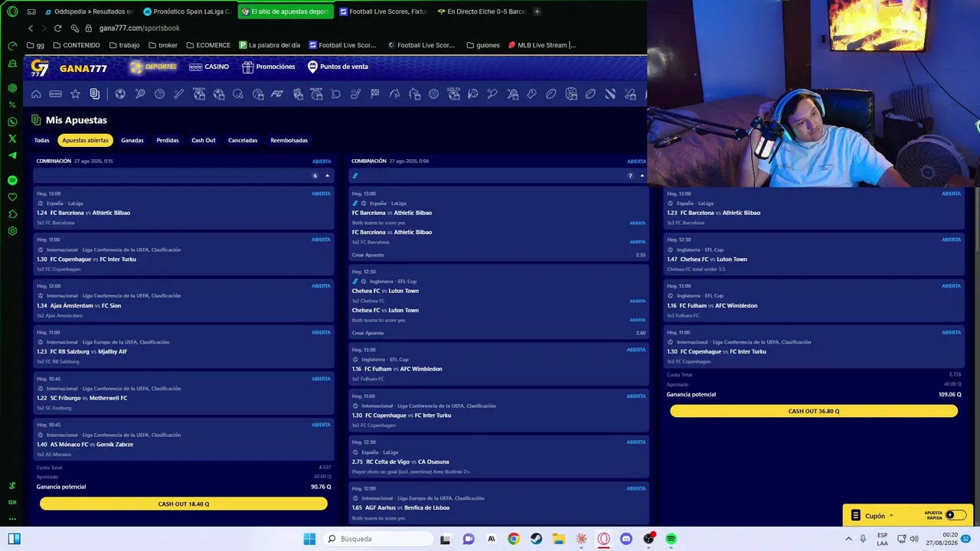
Task: Click CASH OUT 18.40 Q button
Action: (x=184, y=504)
